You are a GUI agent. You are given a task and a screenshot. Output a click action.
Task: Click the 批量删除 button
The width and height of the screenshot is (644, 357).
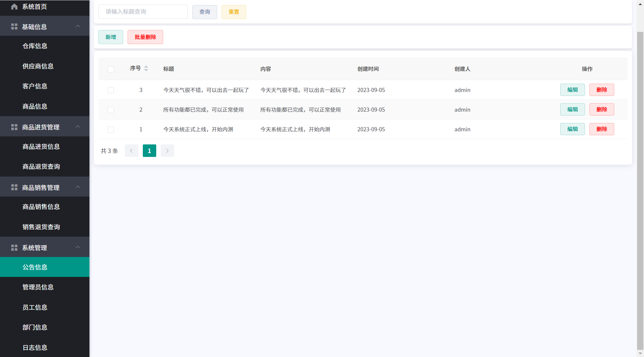coord(145,37)
